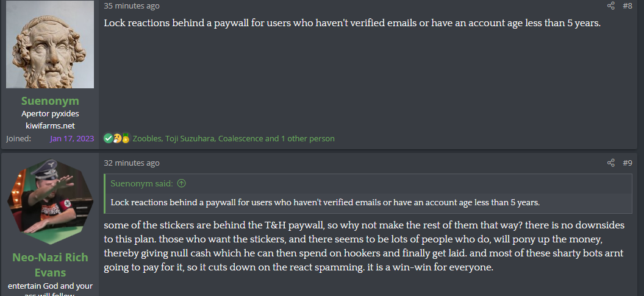Screen dimensions: 644x296
Task: Click Zoobles in the reactions list
Action: tap(146, 139)
